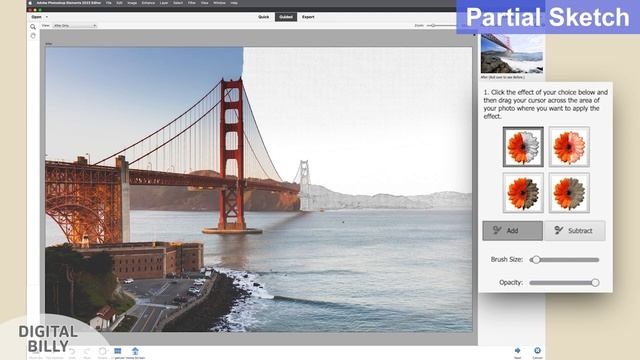Switch to the Quick mode tab
The height and width of the screenshot is (360, 640).
[264, 17]
